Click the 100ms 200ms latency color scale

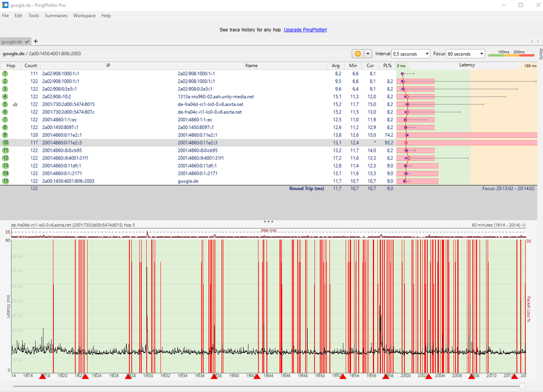click(511, 54)
